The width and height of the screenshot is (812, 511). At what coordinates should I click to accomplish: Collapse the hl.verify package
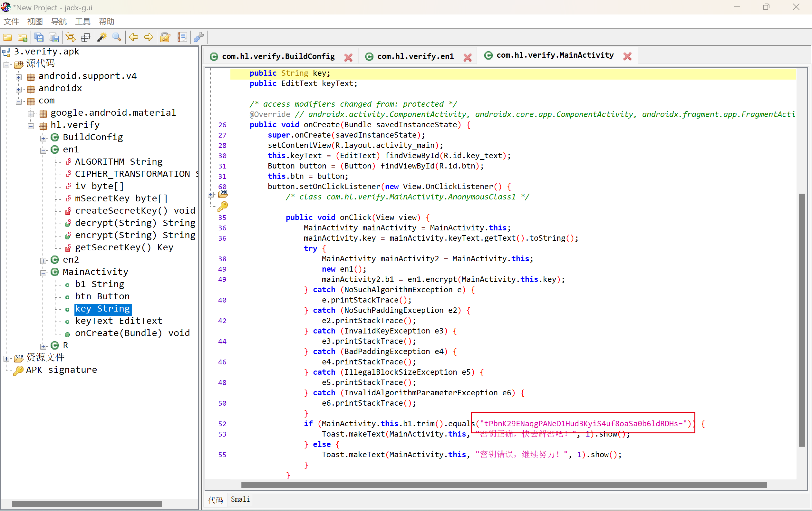(x=31, y=126)
